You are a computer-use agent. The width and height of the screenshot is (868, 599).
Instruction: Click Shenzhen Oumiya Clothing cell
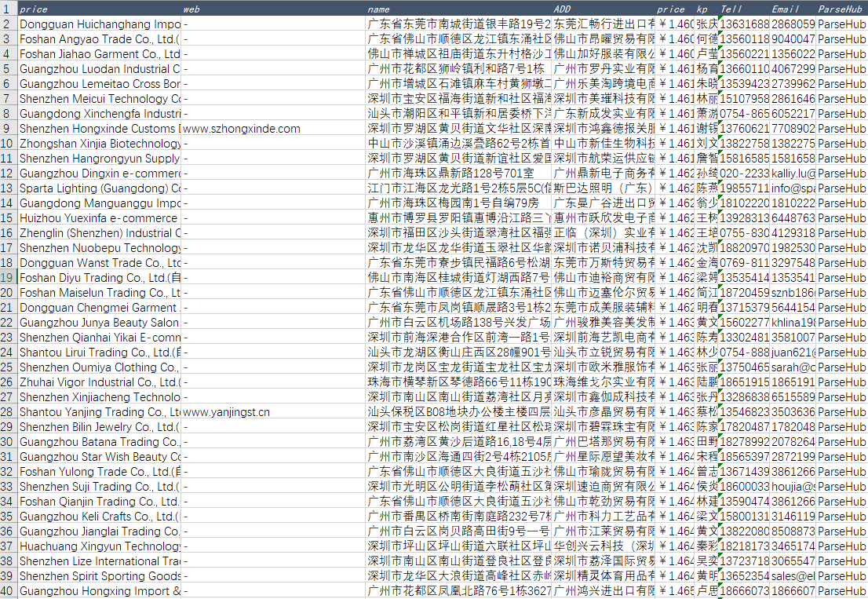point(100,367)
